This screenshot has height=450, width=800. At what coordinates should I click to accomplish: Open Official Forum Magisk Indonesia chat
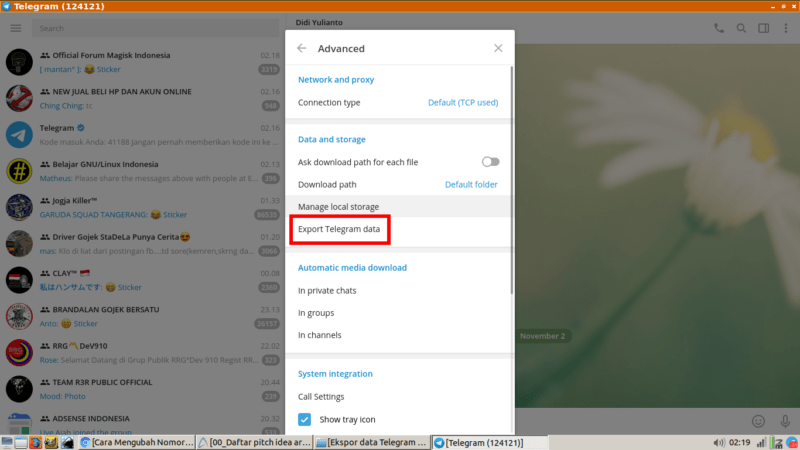(142, 62)
